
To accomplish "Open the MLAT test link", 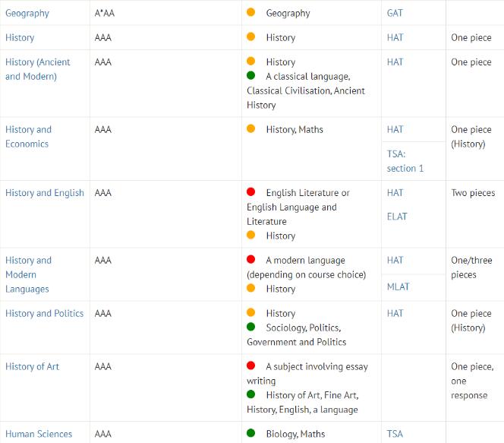I will coord(398,286).
